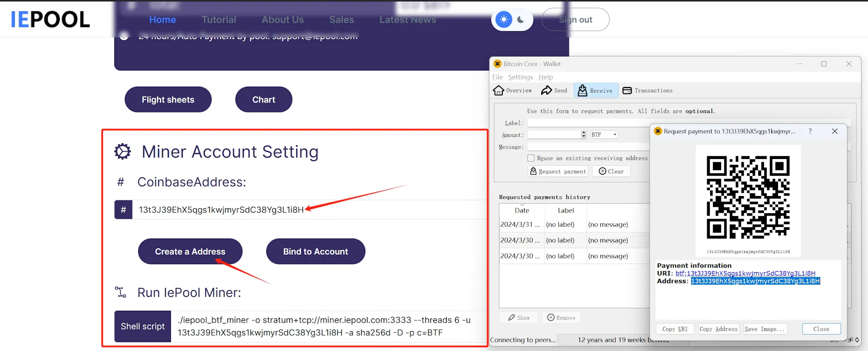Click the Bitcoin icon in Request payment dialog title
The width and height of the screenshot is (868, 351).
(658, 131)
